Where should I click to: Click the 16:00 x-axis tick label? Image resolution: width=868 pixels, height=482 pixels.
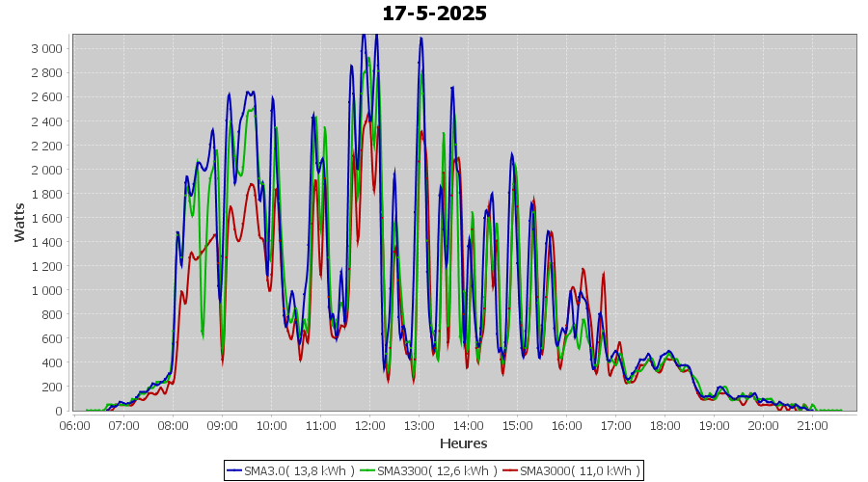click(x=566, y=425)
